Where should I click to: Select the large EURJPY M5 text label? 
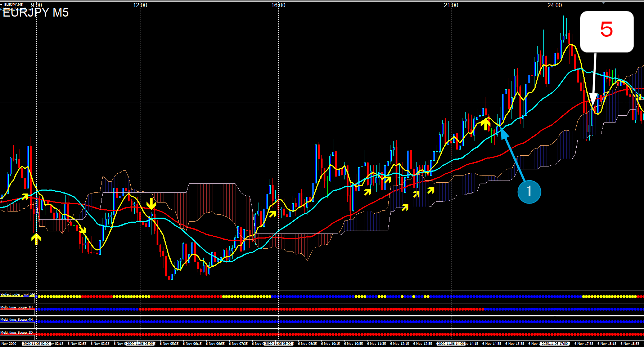[x=36, y=13]
